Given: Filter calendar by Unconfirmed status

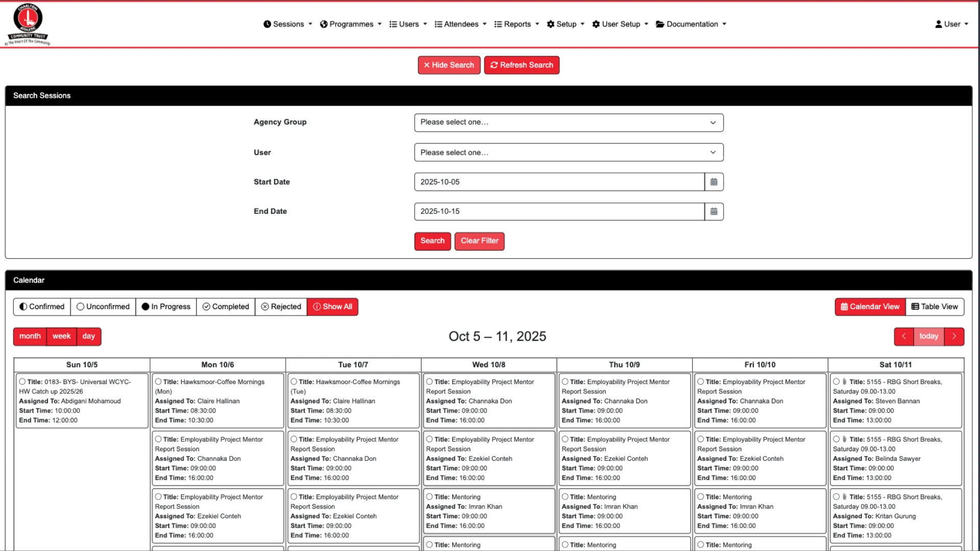Looking at the screenshot, I should (103, 307).
